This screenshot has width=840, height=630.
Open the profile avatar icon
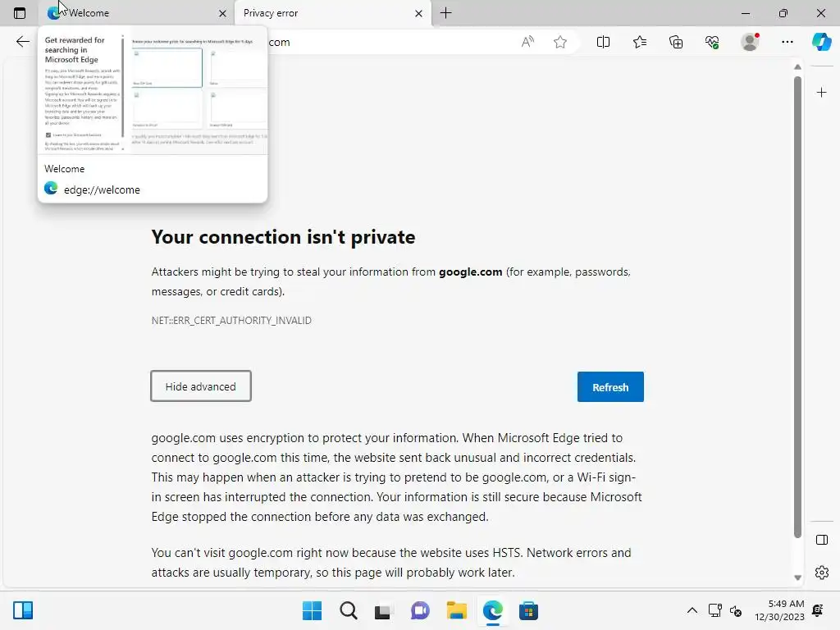750,42
